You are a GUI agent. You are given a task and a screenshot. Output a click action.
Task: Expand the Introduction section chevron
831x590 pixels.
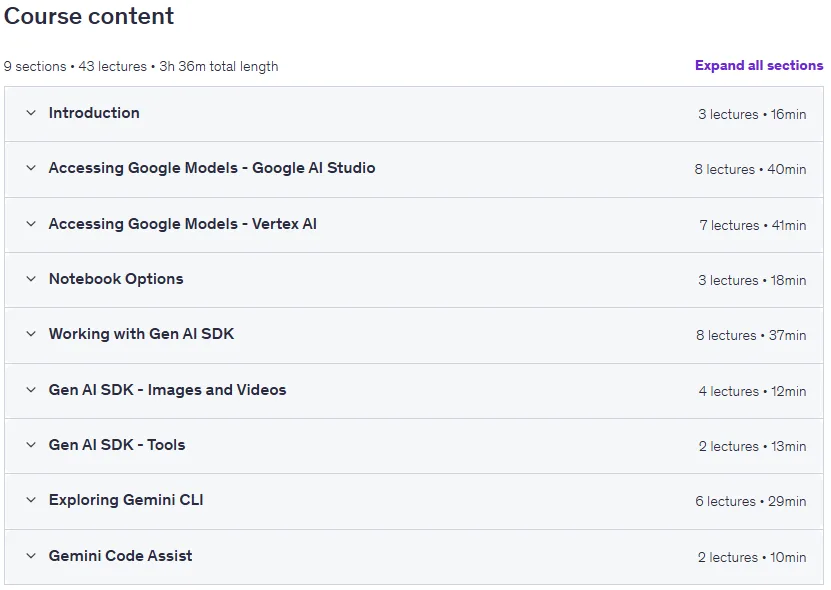tap(31, 113)
